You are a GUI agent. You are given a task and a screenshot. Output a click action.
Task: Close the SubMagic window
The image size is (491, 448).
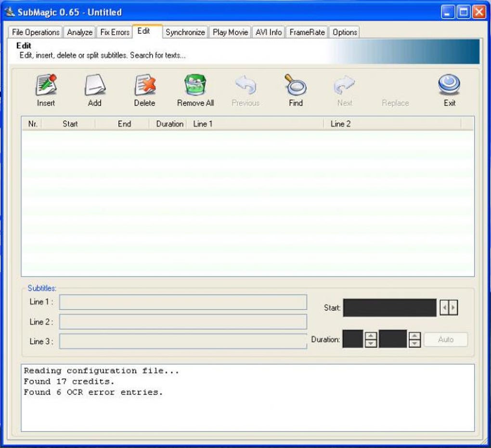pyautogui.click(x=479, y=12)
